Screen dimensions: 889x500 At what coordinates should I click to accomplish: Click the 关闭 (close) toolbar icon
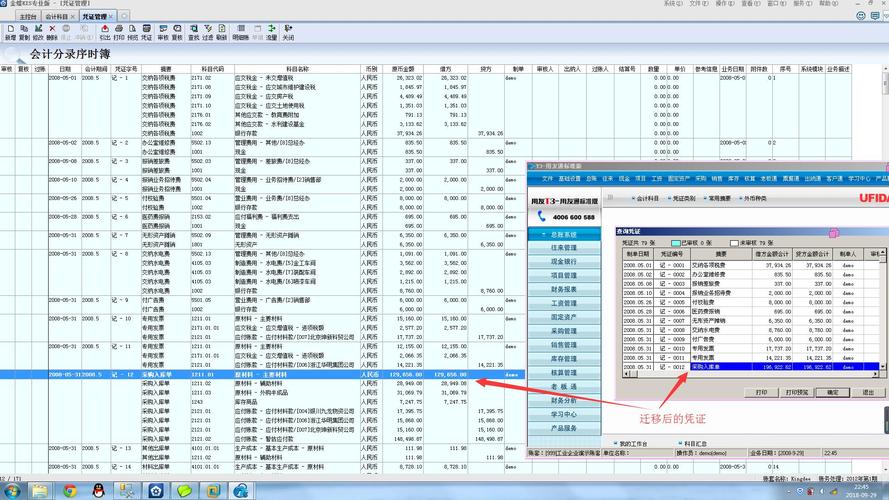289,32
